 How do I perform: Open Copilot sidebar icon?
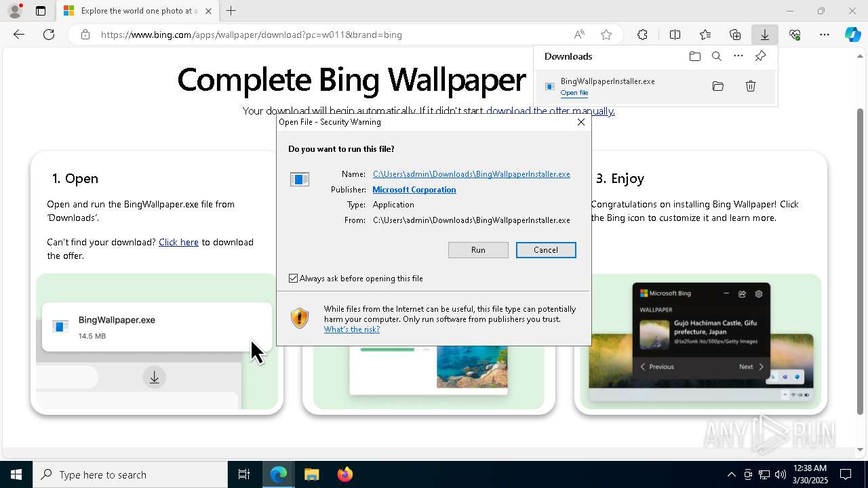[852, 35]
